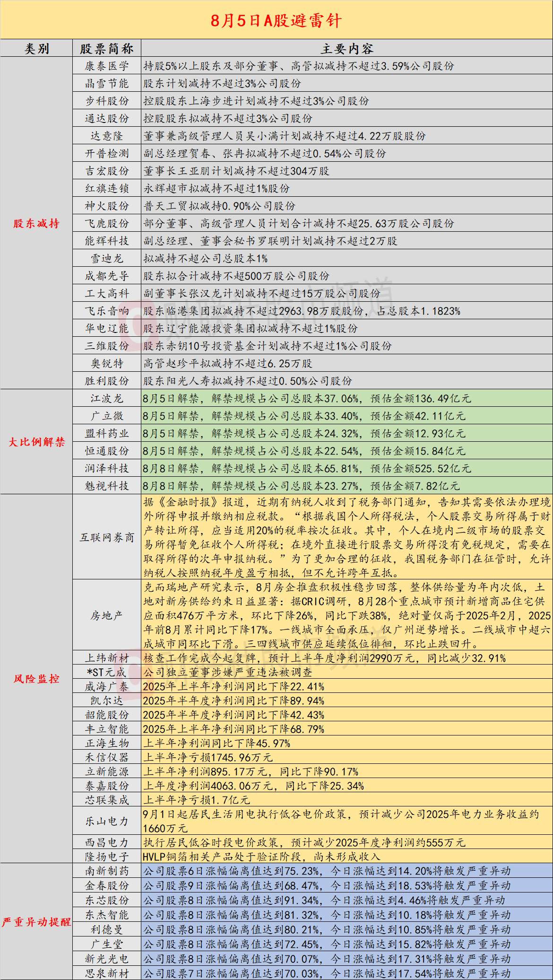Select stock name 魅视科技
This screenshot has width=553, height=980.
click(x=107, y=486)
